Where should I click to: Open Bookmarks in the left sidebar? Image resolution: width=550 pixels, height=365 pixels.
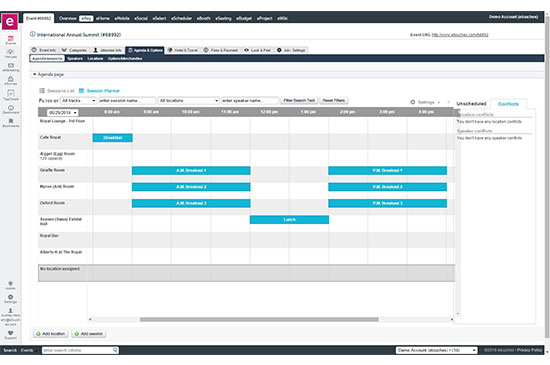(11, 123)
